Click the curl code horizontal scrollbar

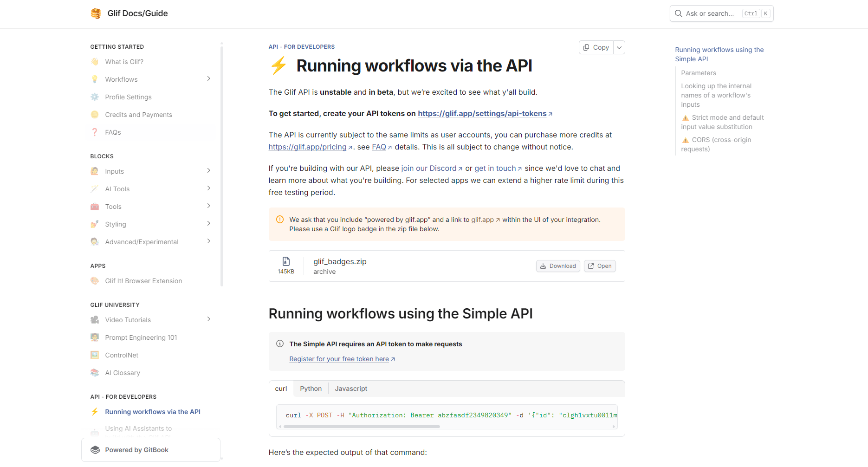[362, 426]
